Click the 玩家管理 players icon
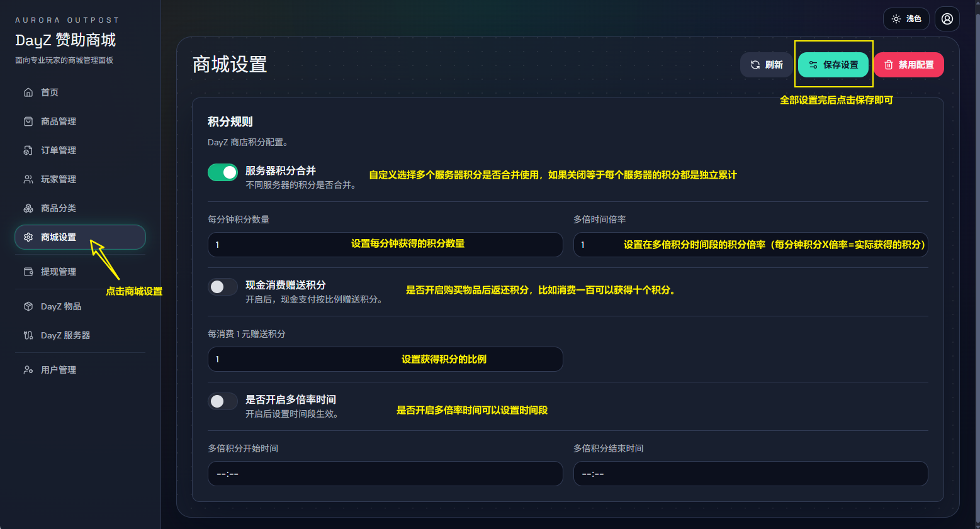Image resolution: width=980 pixels, height=529 pixels. (x=28, y=179)
